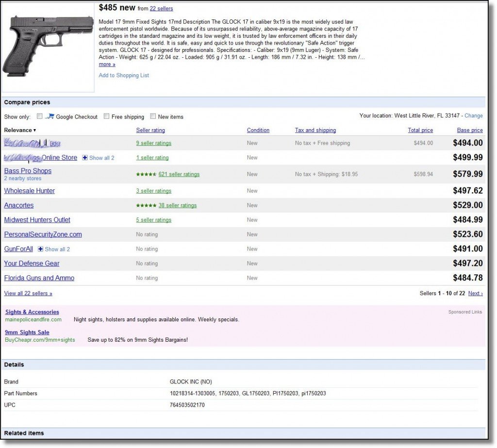Click View all 22 sellers
Image resolution: width=497 pixels, height=448 pixels.
point(28,293)
